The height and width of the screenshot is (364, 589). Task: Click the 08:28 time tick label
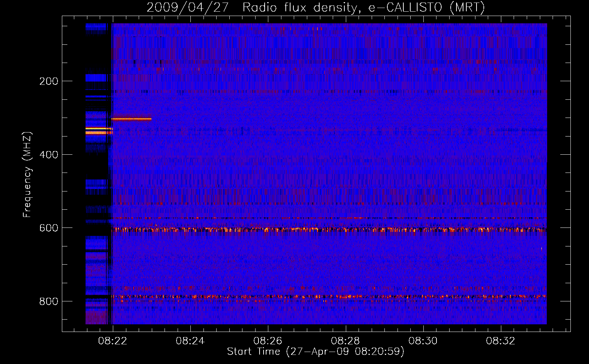(x=345, y=341)
